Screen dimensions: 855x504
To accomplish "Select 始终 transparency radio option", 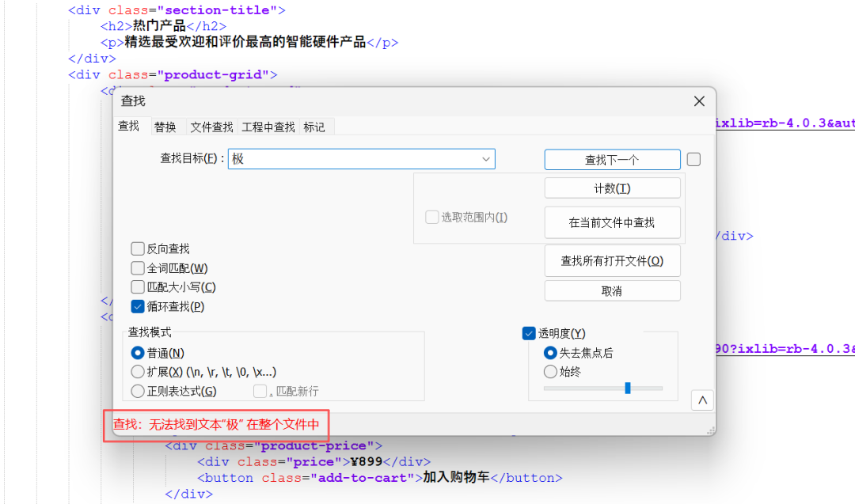I will (550, 372).
